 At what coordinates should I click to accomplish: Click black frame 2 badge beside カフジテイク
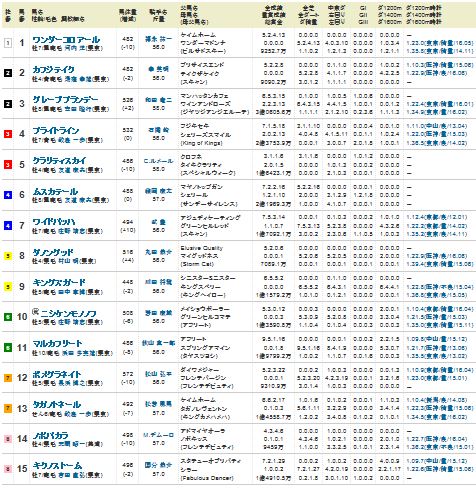coord(8,73)
